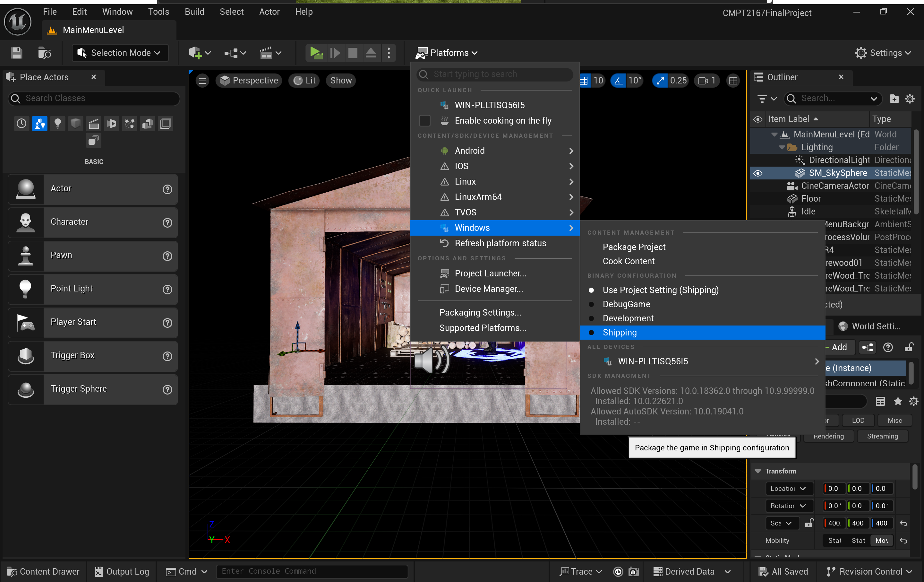Image resolution: width=924 pixels, height=582 pixels.
Task: Set Mobility to Movable
Action: coord(882,540)
